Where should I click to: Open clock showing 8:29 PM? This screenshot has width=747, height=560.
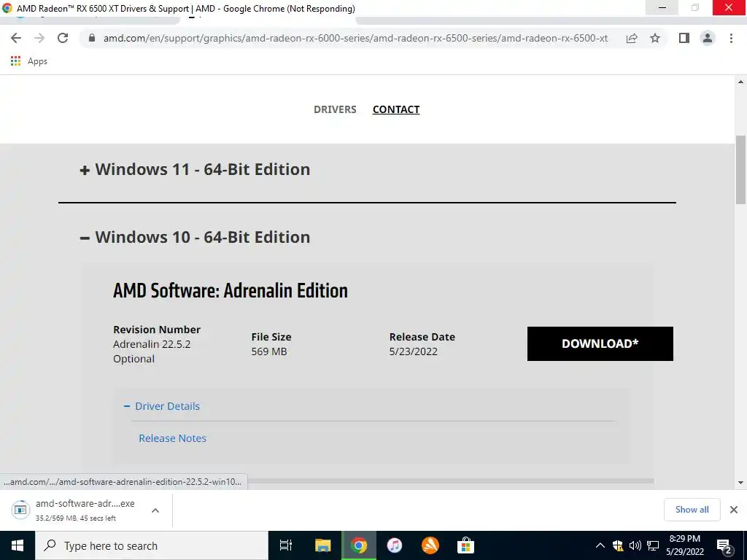[684, 545]
